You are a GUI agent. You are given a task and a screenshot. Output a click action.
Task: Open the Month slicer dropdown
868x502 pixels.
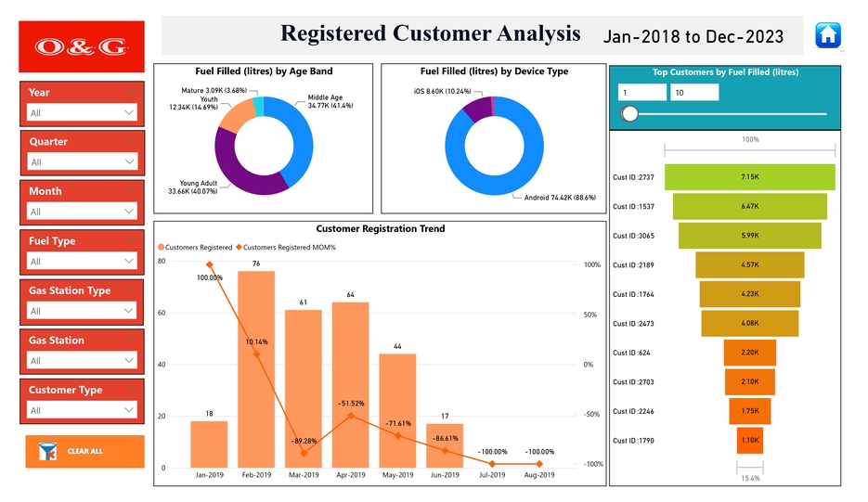(83, 212)
